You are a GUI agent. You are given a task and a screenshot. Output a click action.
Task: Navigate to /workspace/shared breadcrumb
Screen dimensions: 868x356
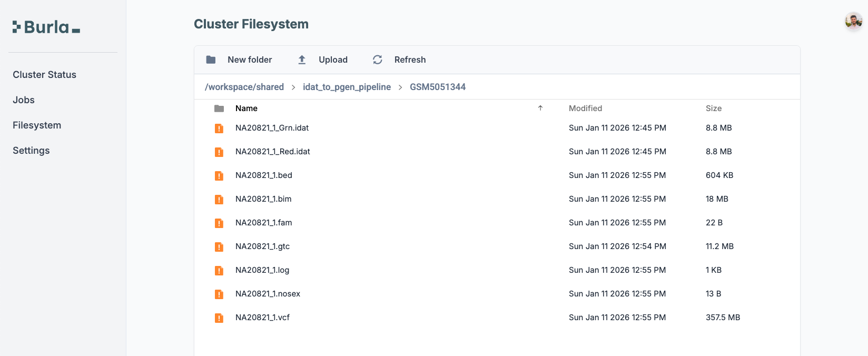coord(244,87)
